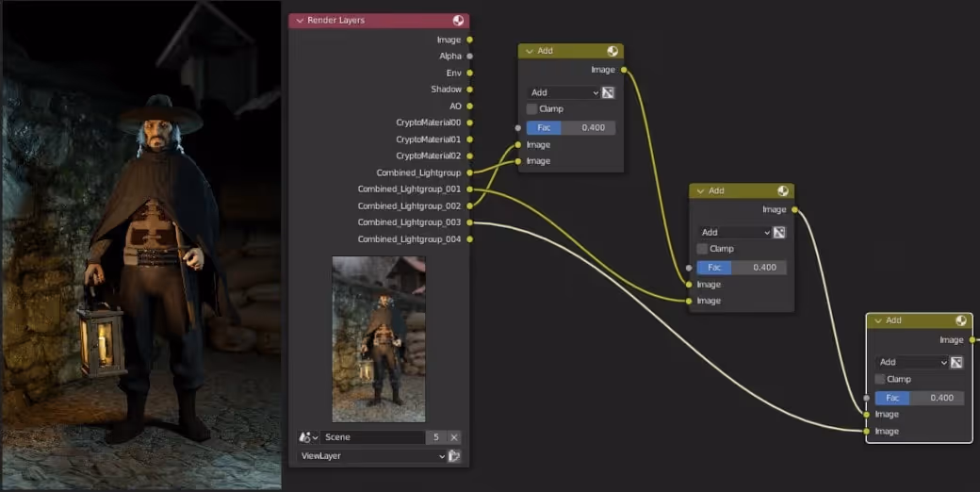Click the Combined_Lightgroup_001 output socket
Screen dimensions: 980x492
click(x=470, y=189)
